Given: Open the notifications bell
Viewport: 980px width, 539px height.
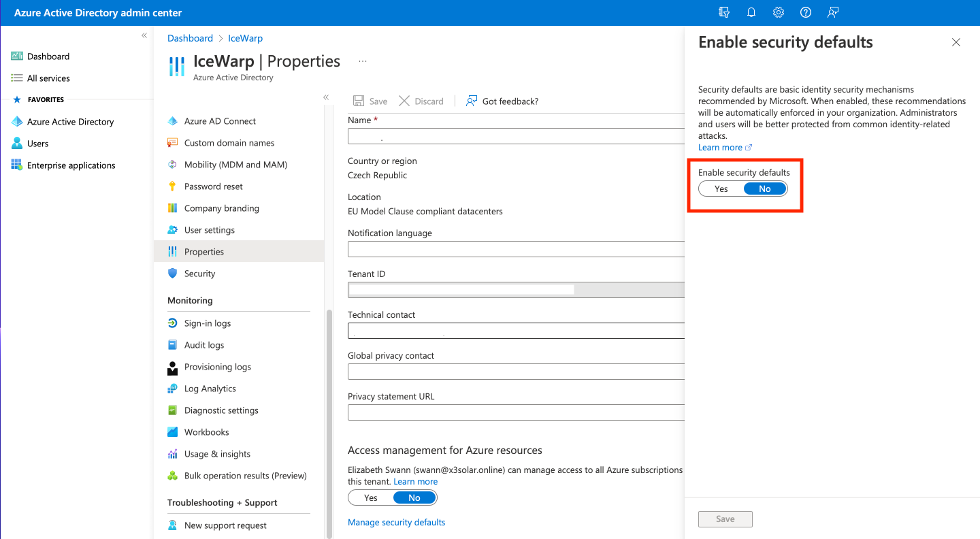Looking at the screenshot, I should [x=751, y=12].
